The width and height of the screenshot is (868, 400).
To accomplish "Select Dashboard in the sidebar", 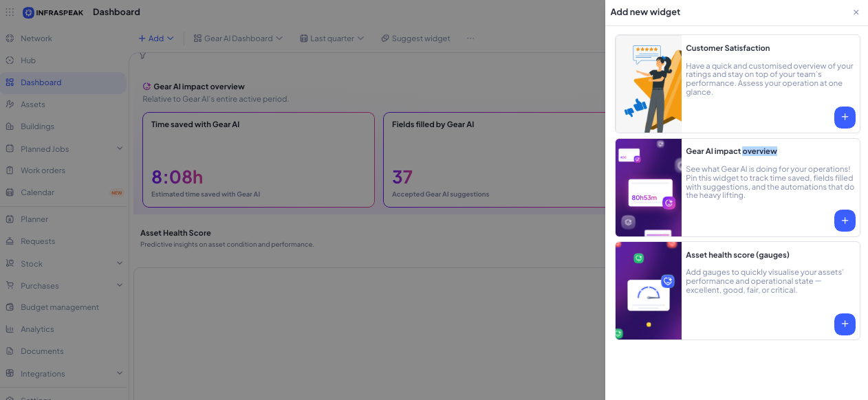I will click(x=41, y=82).
